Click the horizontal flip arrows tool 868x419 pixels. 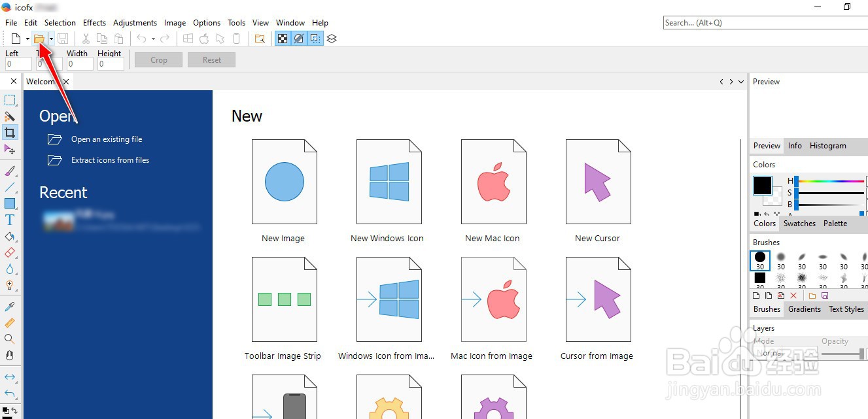coord(10,377)
